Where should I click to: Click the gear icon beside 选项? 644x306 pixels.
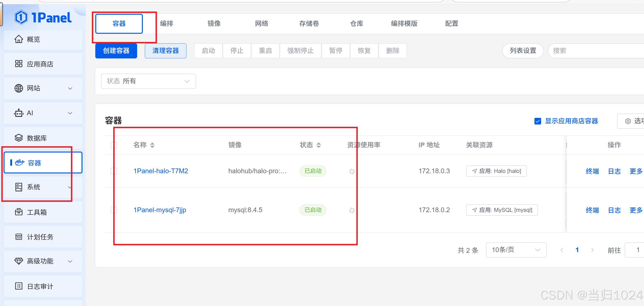(628, 121)
